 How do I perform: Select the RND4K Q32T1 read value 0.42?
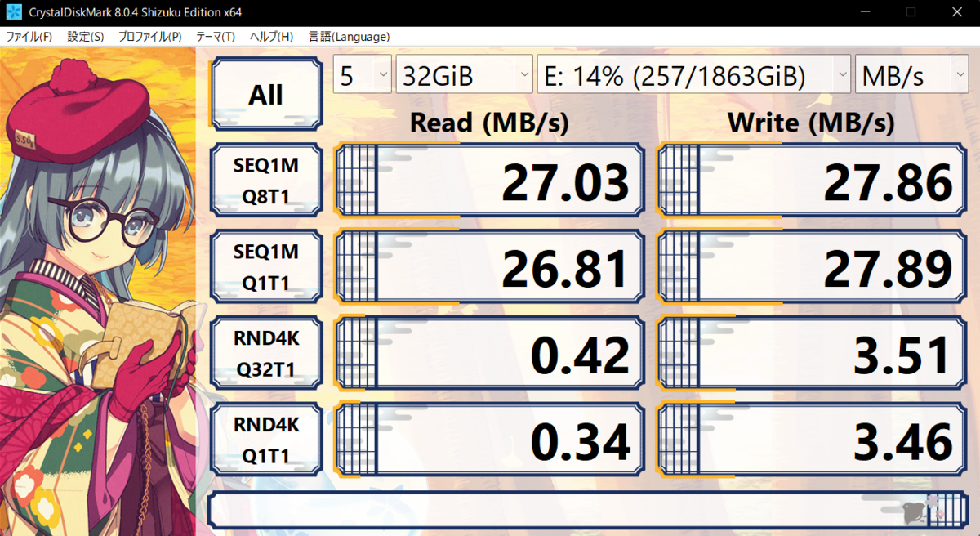pos(490,355)
